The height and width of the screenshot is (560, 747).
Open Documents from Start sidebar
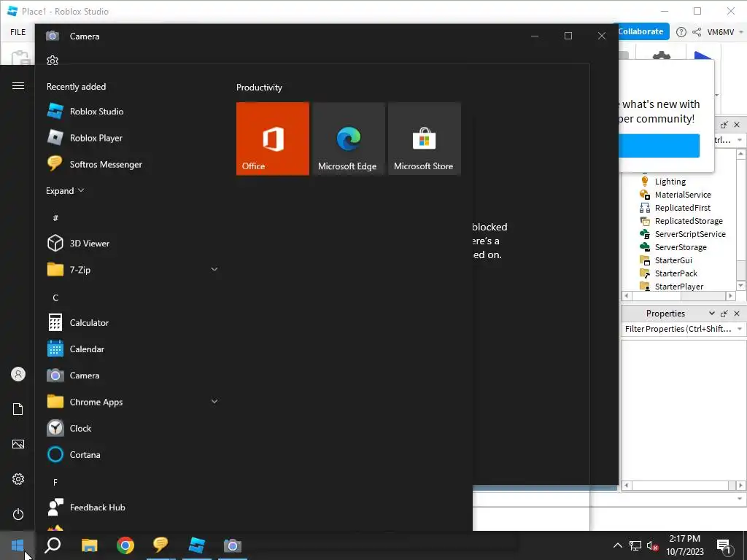(18, 409)
